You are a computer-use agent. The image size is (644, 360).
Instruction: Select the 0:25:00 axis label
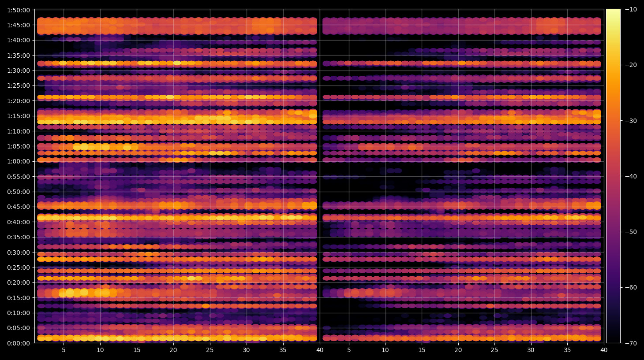19,267
